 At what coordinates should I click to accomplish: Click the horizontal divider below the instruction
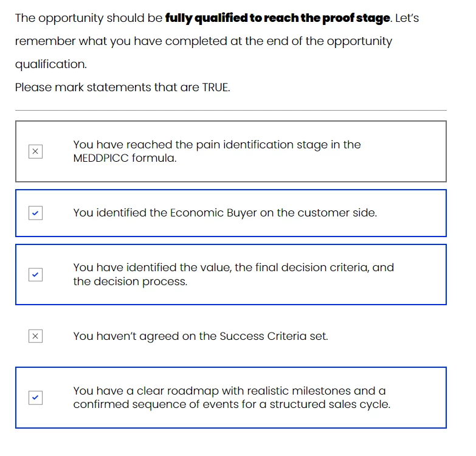tap(230, 110)
